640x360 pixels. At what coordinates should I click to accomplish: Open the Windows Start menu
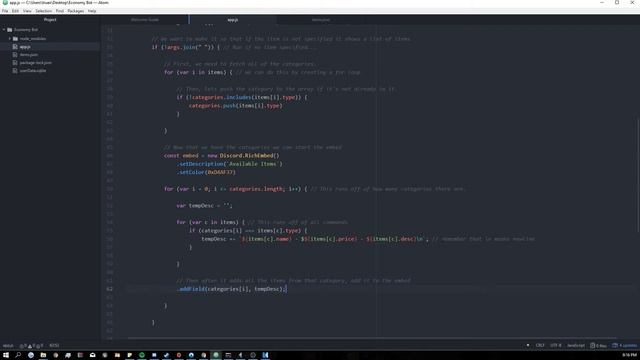point(6,355)
